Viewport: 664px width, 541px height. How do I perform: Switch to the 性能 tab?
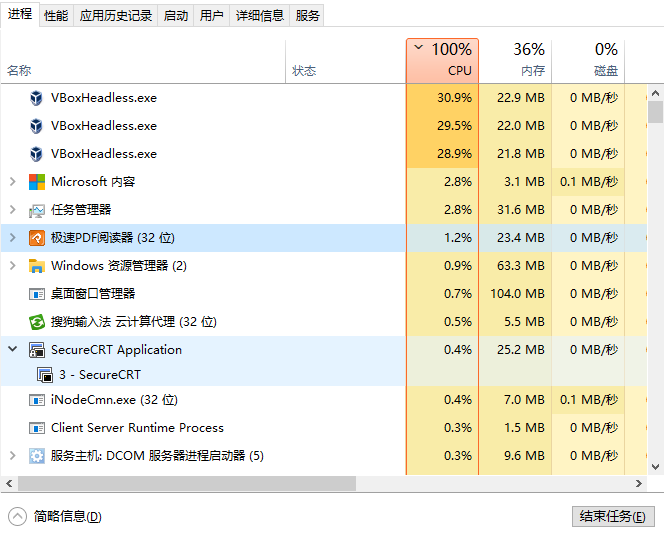pyautogui.click(x=56, y=15)
